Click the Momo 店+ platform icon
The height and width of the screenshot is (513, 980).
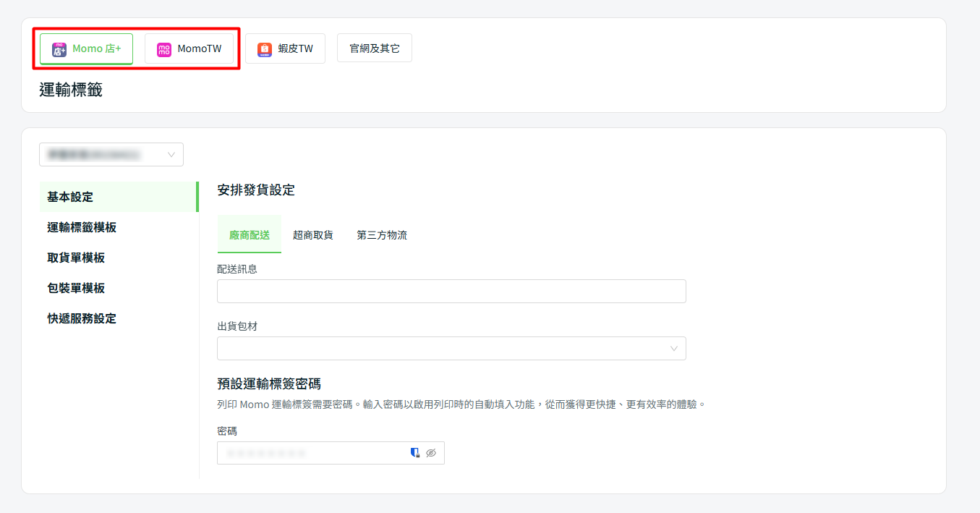coord(59,49)
